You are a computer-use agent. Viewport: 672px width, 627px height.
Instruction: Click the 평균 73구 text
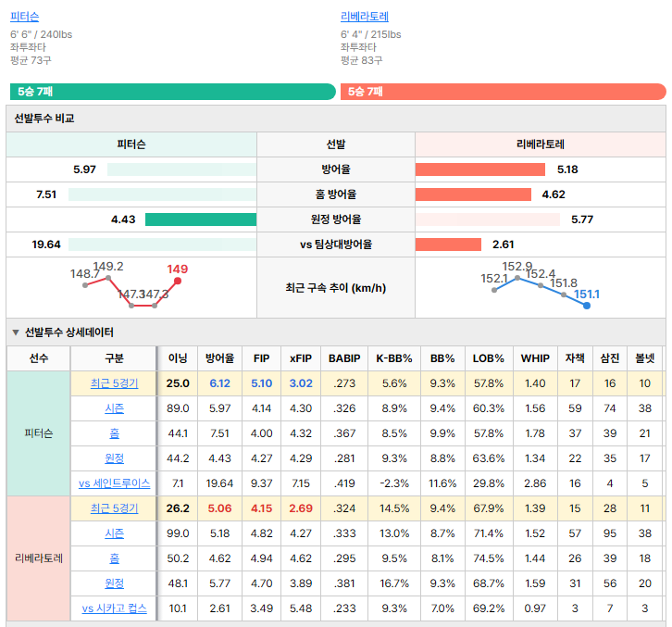pos(31,60)
